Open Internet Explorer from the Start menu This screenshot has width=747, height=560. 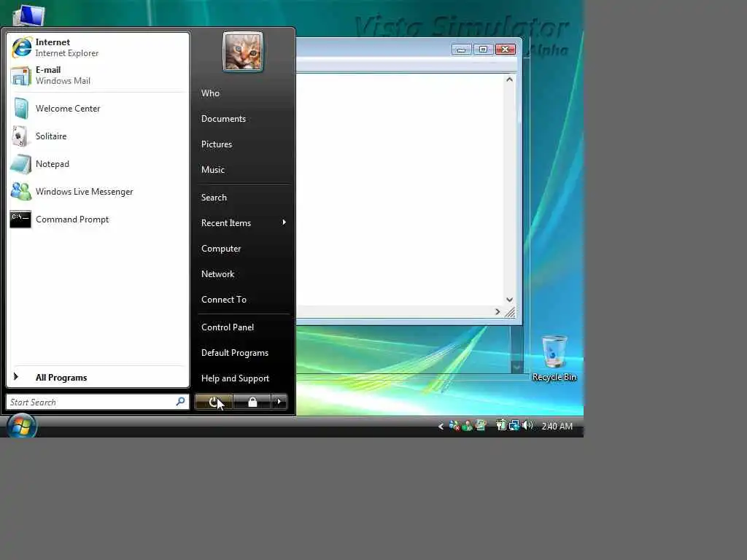click(98, 47)
